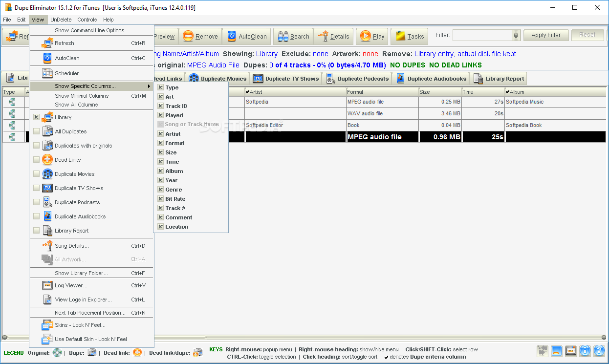Switch to the Duplicate TV Shows tab
Image resolution: width=609 pixels, height=364 pixels.
click(x=286, y=78)
